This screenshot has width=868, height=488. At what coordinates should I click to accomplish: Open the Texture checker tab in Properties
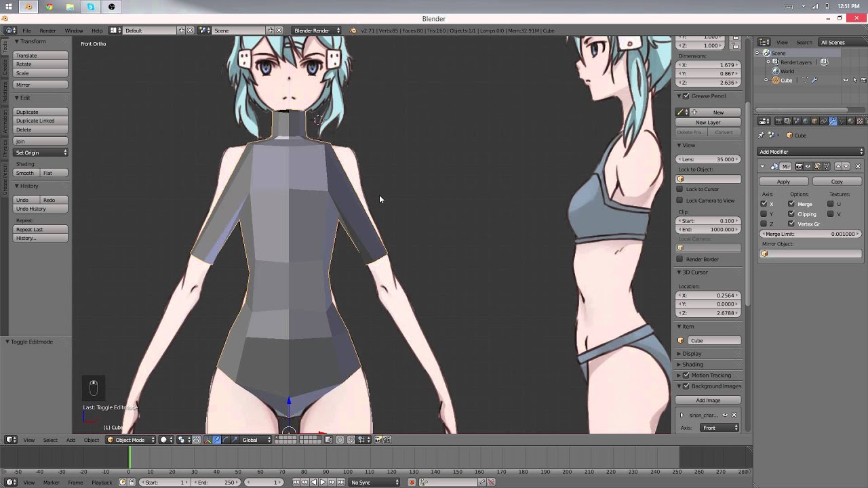[x=860, y=121]
